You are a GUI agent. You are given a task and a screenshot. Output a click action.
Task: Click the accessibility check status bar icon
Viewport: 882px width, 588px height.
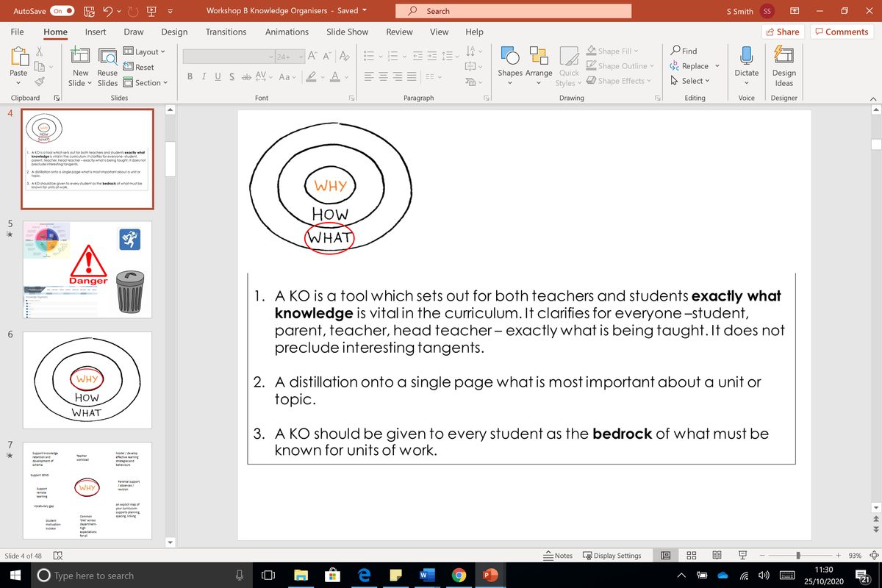coord(57,556)
